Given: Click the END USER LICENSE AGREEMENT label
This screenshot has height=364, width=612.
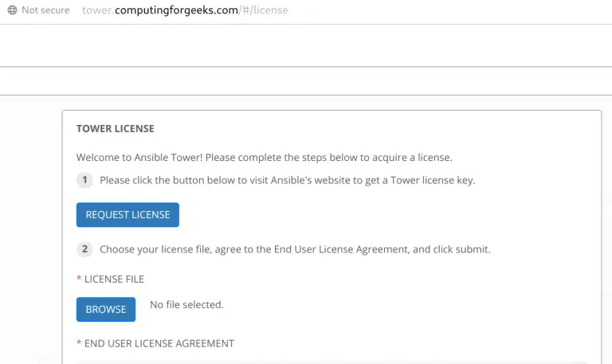Looking at the screenshot, I should 159,343.
